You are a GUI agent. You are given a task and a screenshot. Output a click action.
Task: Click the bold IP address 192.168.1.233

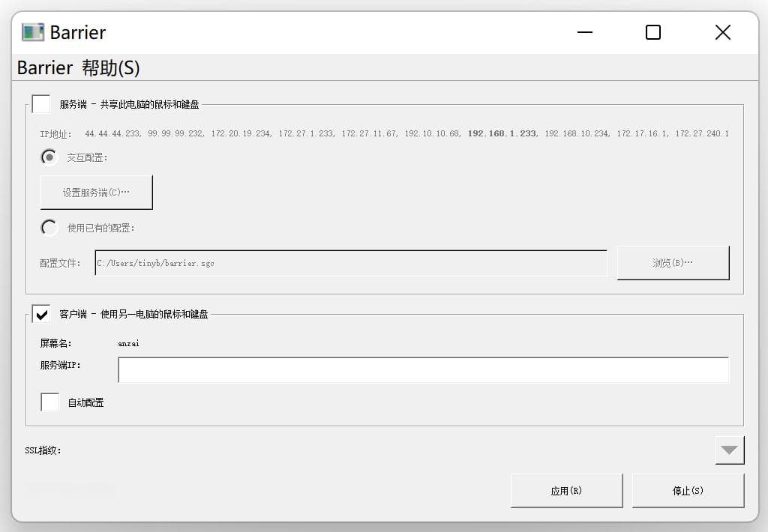[x=502, y=133]
